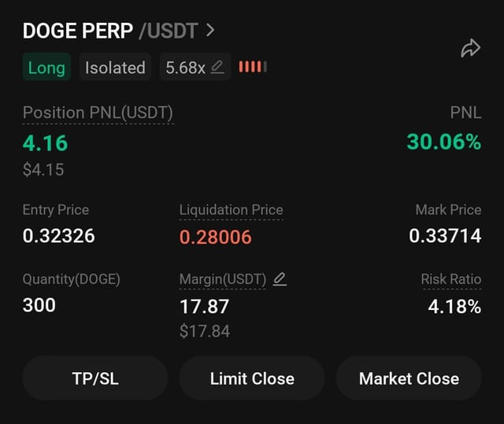
Task: Tap the 17.87 margin amount
Action: (x=204, y=305)
